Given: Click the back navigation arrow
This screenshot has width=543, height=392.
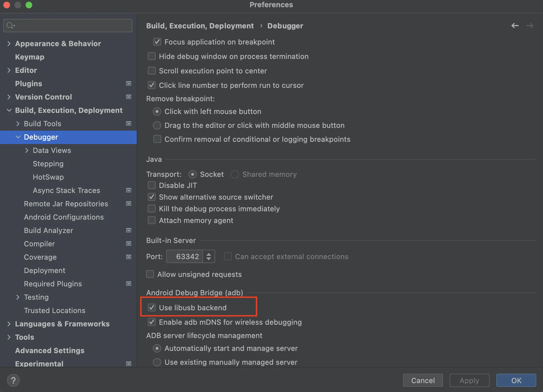Looking at the screenshot, I should tap(515, 26).
